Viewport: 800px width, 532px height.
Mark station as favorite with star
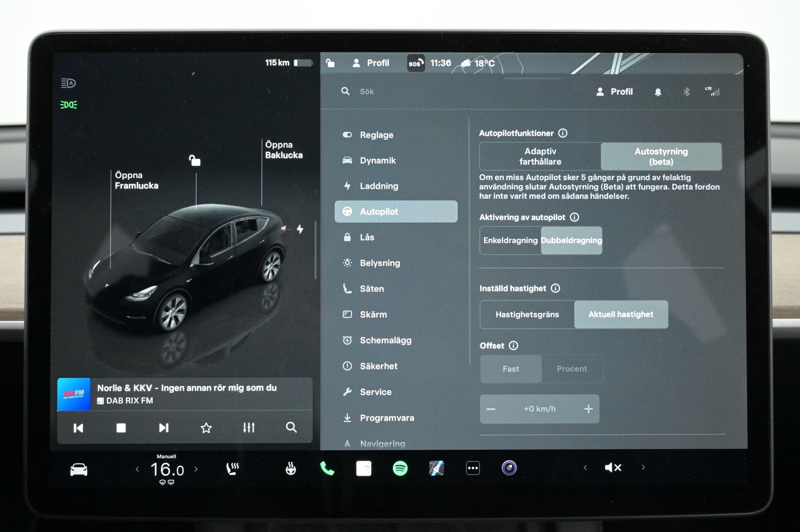pos(206,428)
